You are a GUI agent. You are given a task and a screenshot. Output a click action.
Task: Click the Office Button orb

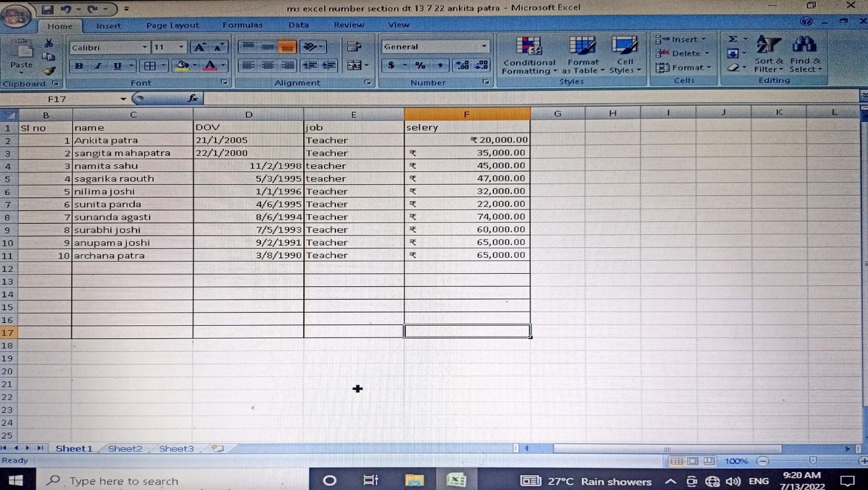tap(15, 16)
